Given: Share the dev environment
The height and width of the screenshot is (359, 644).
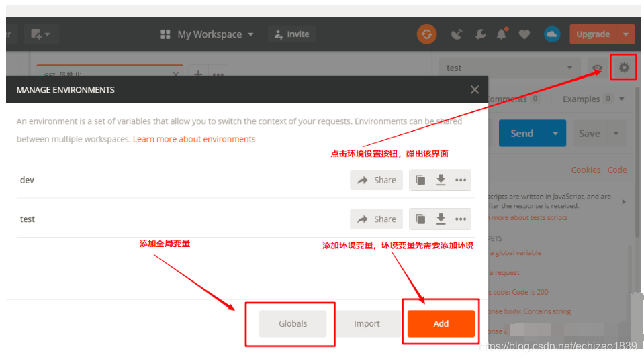Looking at the screenshot, I should pyautogui.click(x=376, y=180).
